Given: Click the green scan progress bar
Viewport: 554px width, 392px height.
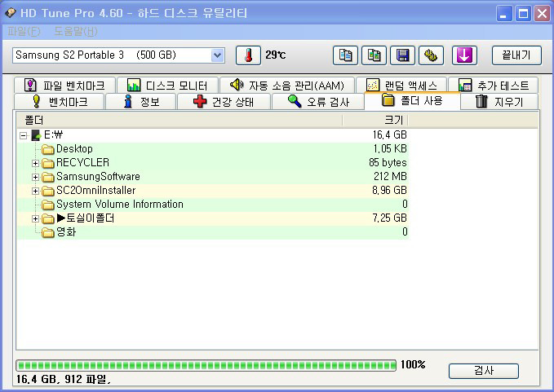Looking at the screenshot, I should pos(206,365).
